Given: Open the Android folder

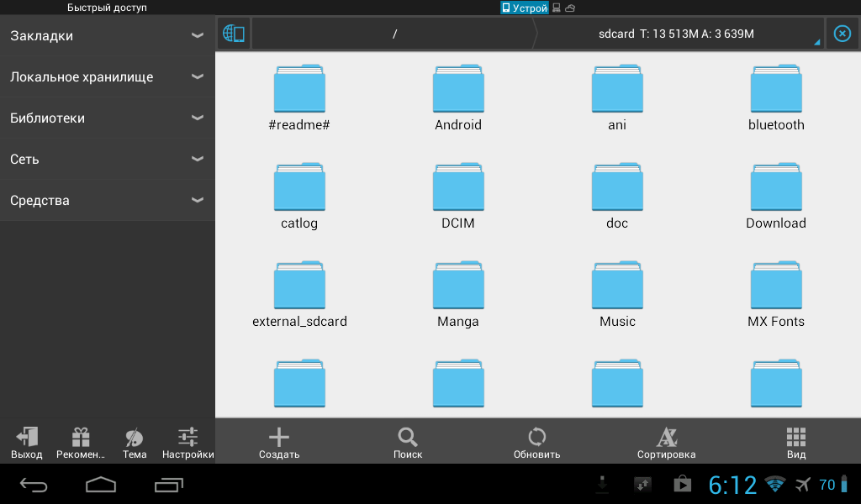Looking at the screenshot, I should coord(458,97).
